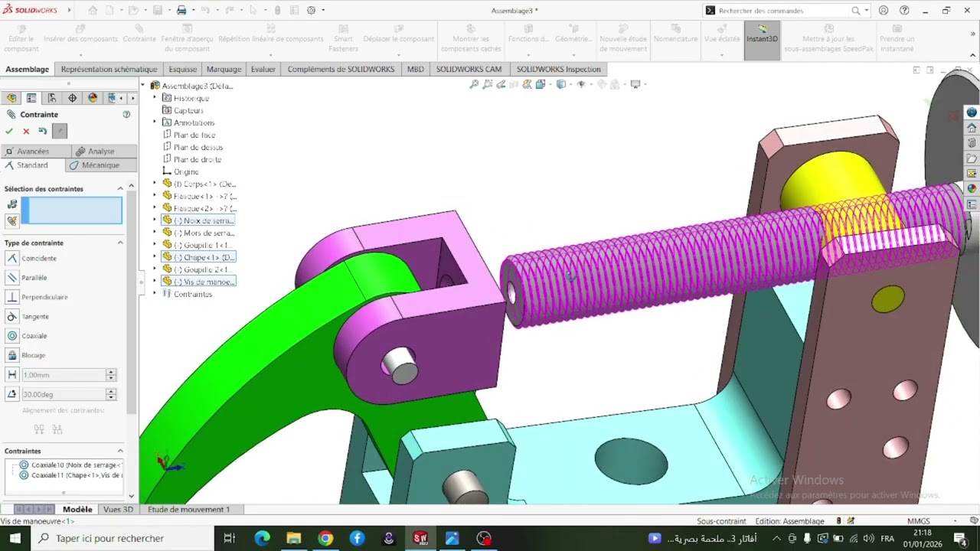The width and height of the screenshot is (980, 551).
Task: Select the Blocage lock mate type
Action: (12, 355)
